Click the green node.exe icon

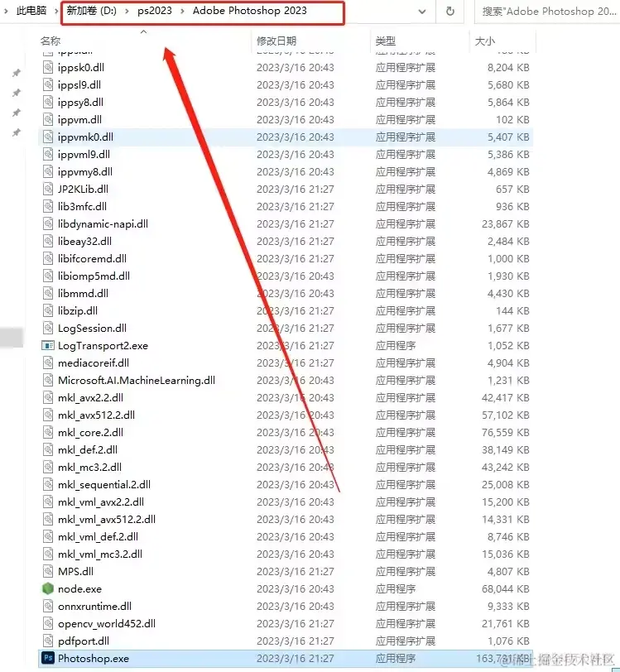pyautogui.click(x=48, y=588)
